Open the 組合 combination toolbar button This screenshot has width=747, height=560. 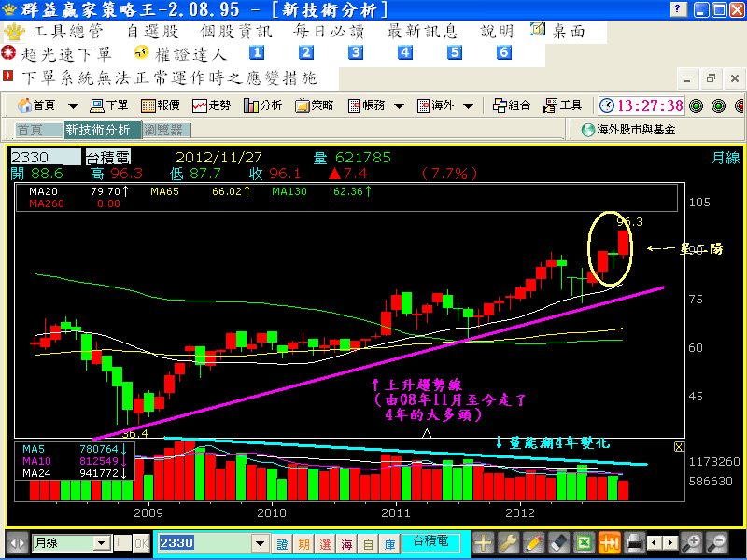coord(512,105)
